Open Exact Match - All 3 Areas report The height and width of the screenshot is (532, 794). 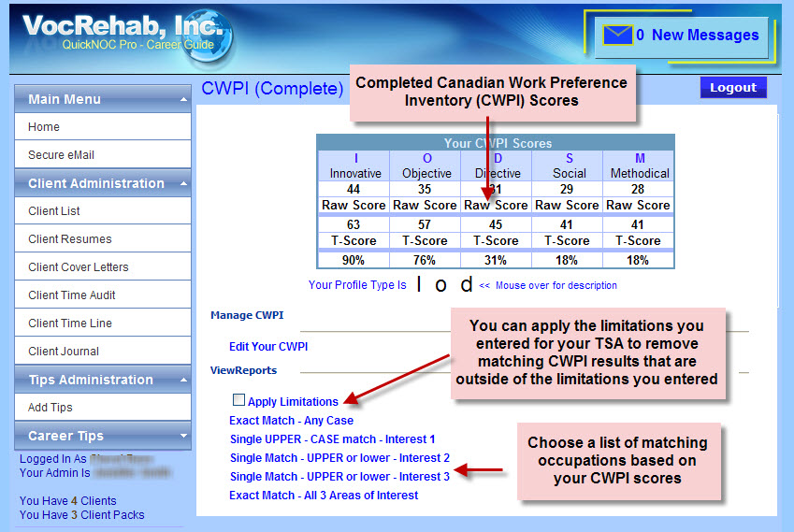(x=324, y=496)
